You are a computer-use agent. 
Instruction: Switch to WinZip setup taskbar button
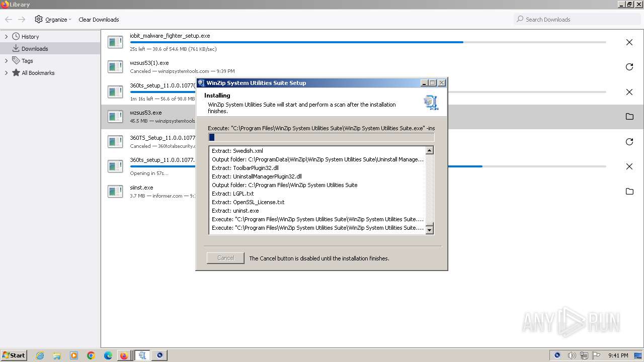point(142,355)
